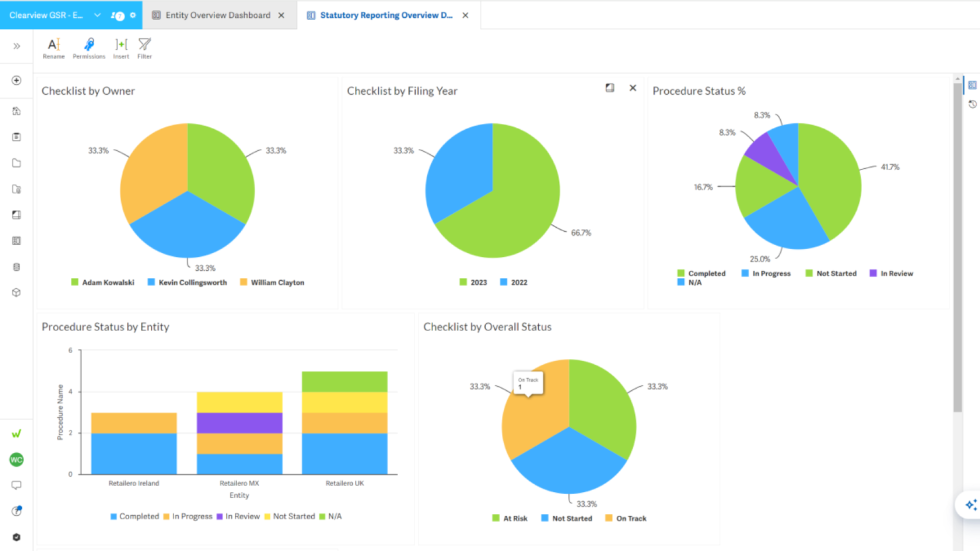
Task: Toggle Kevin Collingsworth legend entry
Action: [x=187, y=282]
